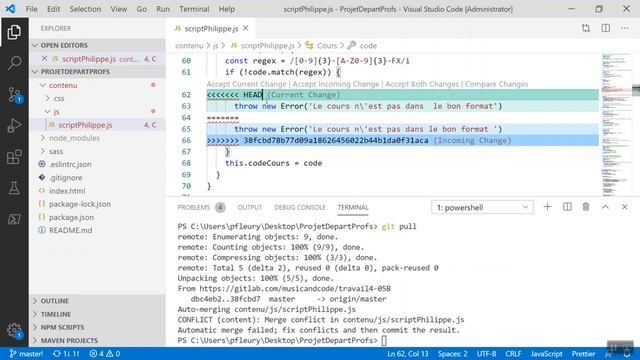640x360 pixels.
Task: Open the PowerShell panel icon in activity bar
Action: point(14,219)
